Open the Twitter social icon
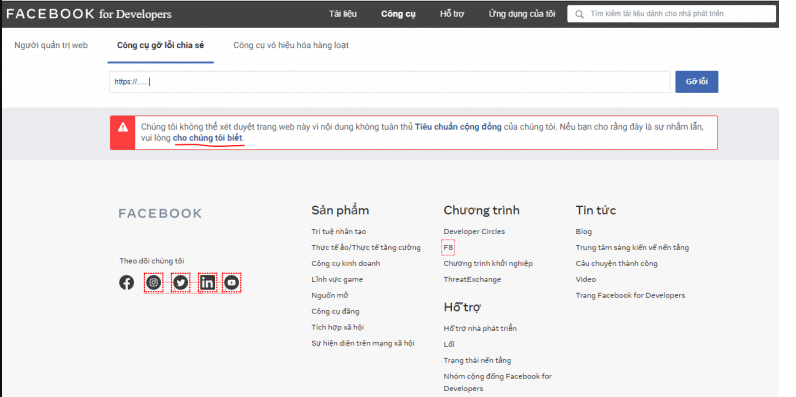Image resolution: width=796 pixels, height=397 pixels. (x=180, y=282)
